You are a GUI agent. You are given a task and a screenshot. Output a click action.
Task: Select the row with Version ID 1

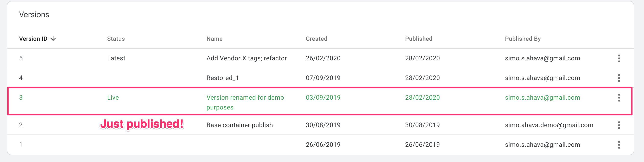pyautogui.click(x=321, y=145)
